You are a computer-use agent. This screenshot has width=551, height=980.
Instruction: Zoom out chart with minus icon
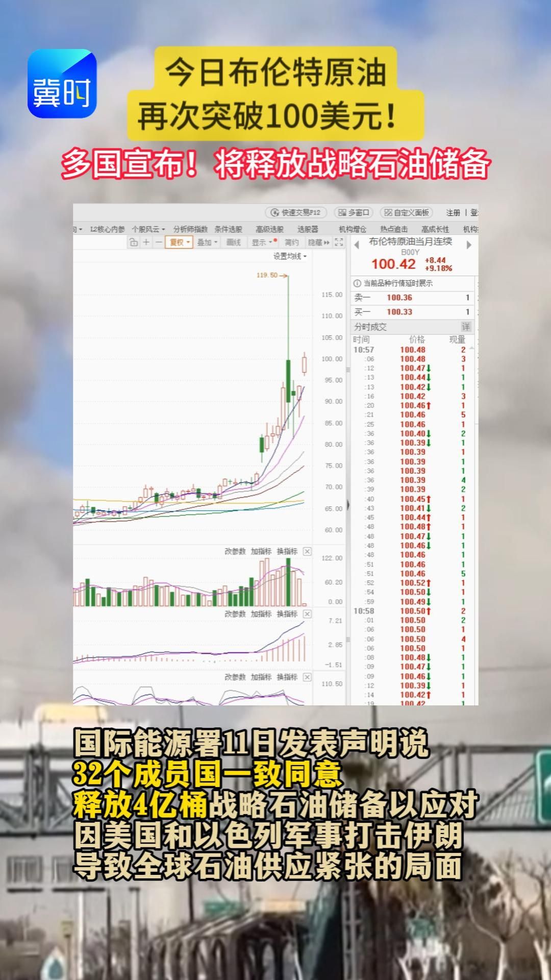pyautogui.click(x=159, y=242)
